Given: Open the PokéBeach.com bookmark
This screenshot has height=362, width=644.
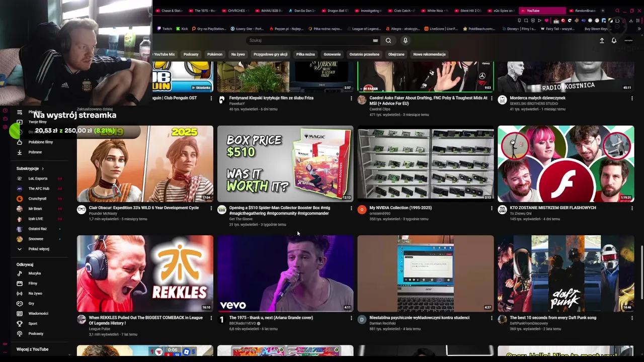Looking at the screenshot, I should coord(479,29).
